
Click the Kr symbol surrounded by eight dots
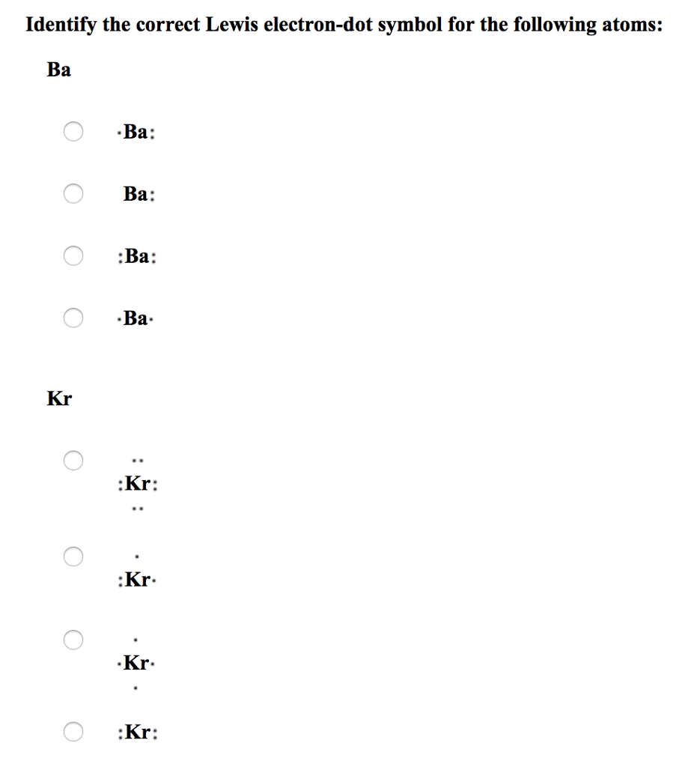pos(138,484)
